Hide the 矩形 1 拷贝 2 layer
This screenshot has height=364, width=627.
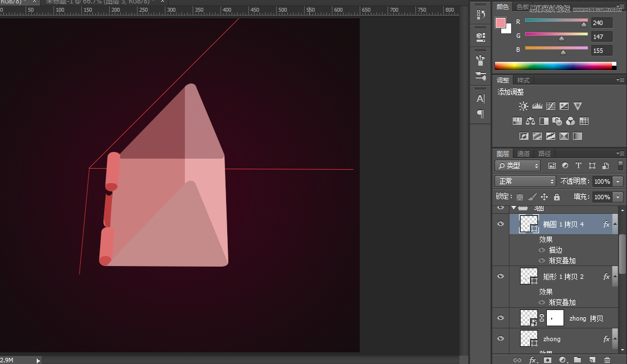500,276
